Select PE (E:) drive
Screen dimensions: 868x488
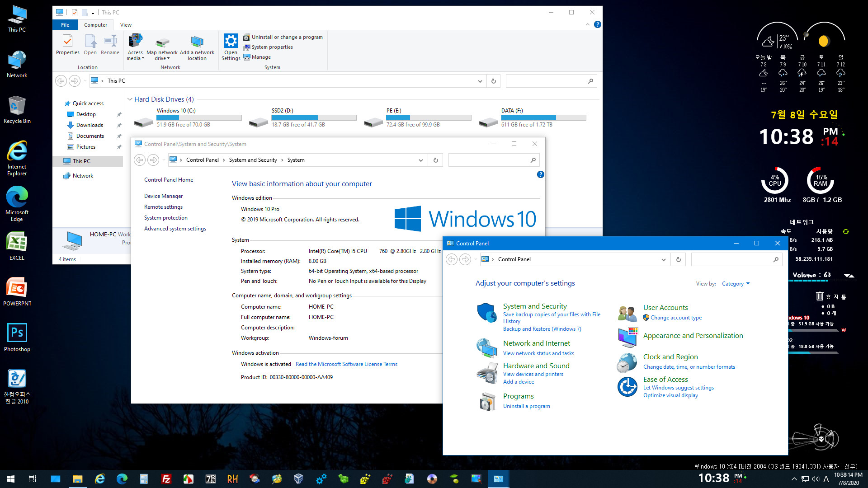pos(417,117)
